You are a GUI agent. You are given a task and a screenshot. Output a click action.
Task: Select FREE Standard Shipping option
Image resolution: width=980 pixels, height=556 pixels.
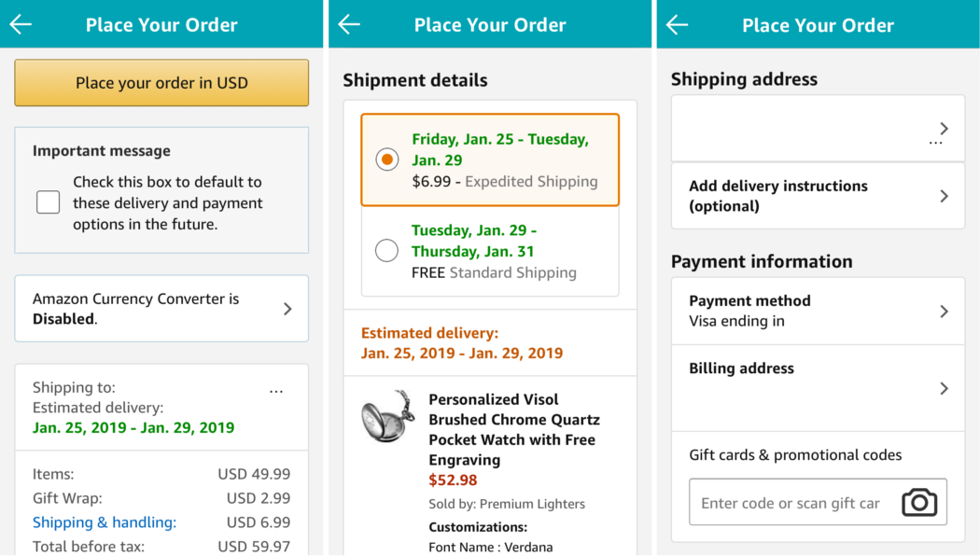click(x=490, y=251)
